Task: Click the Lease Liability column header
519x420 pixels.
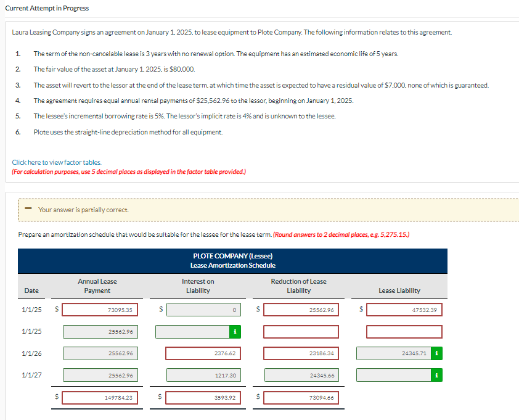Action: pyautogui.click(x=399, y=290)
